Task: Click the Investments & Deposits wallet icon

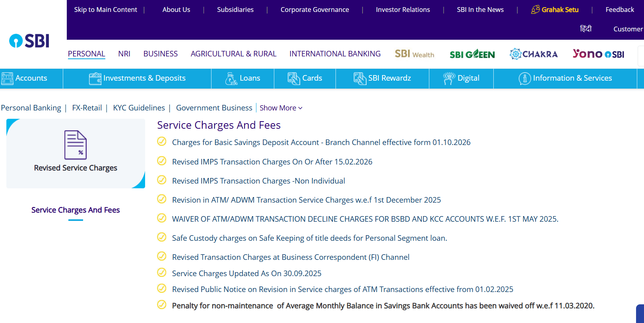Action: [95, 78]
